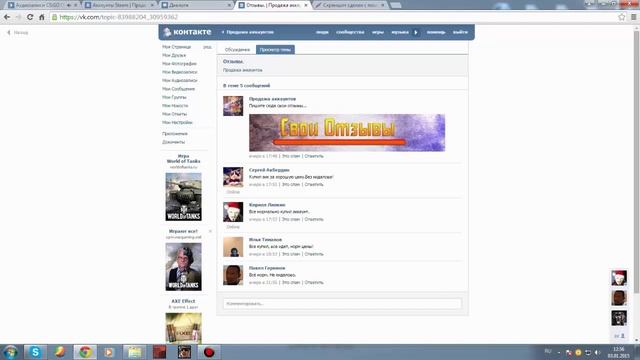Screen dimensions: 640x360
Task: Click Кирилл's Santa hat avatar
Action: point(233,212)
